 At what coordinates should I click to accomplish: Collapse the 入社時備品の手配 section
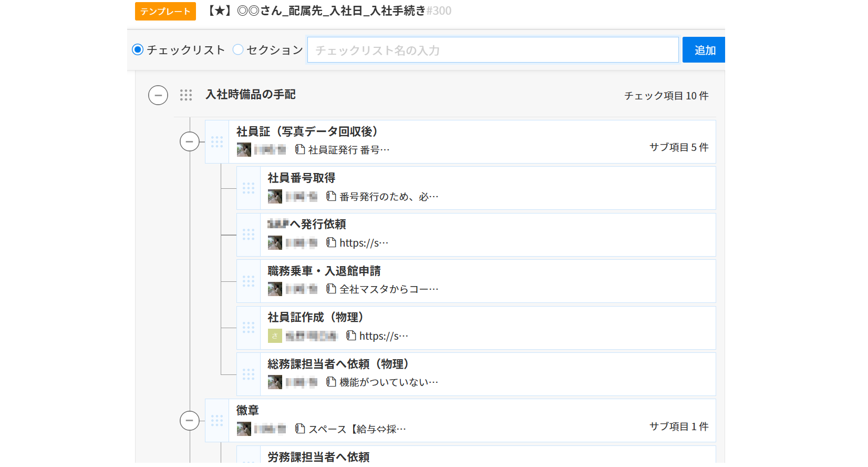(158, 95)
